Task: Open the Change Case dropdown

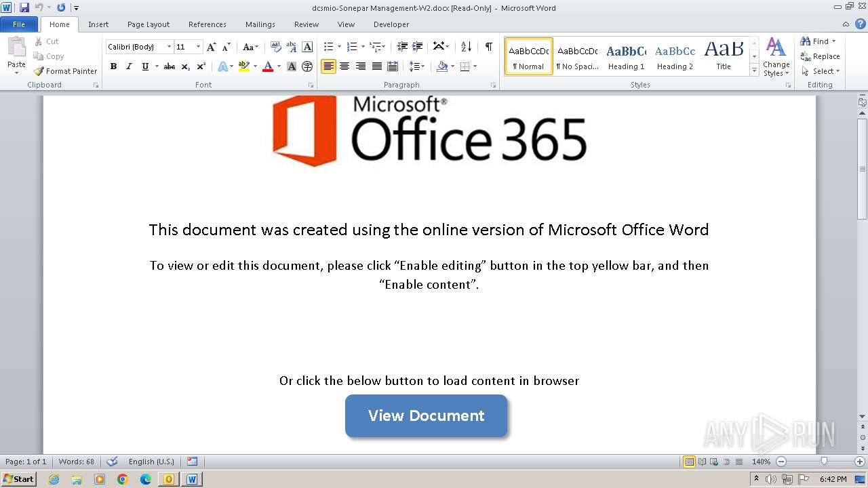Action: 250,47
